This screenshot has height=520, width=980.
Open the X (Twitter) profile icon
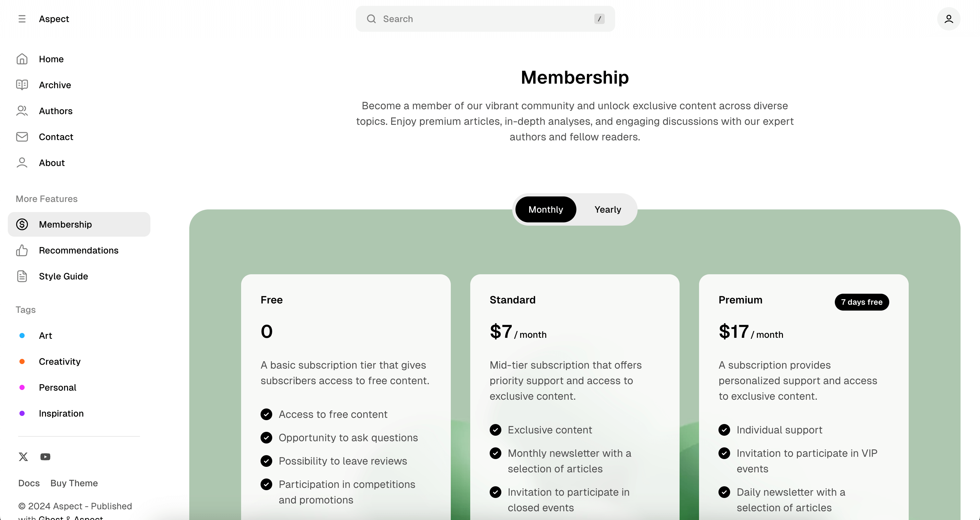23,456
